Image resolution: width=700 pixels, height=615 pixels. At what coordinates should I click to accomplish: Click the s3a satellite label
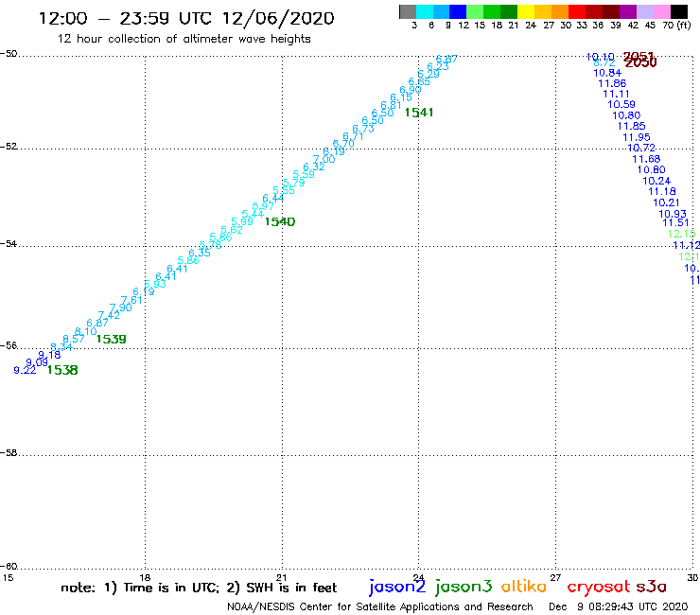[x=651, y=587]
